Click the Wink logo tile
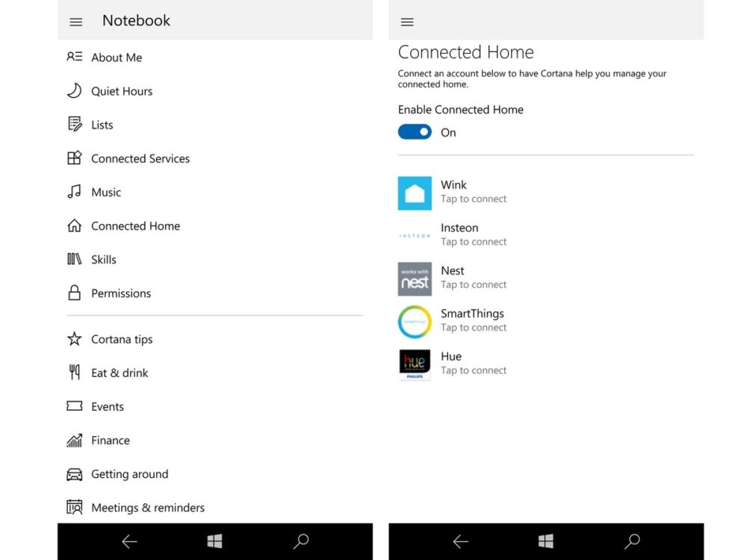The image size is (747, 560). 415,192
